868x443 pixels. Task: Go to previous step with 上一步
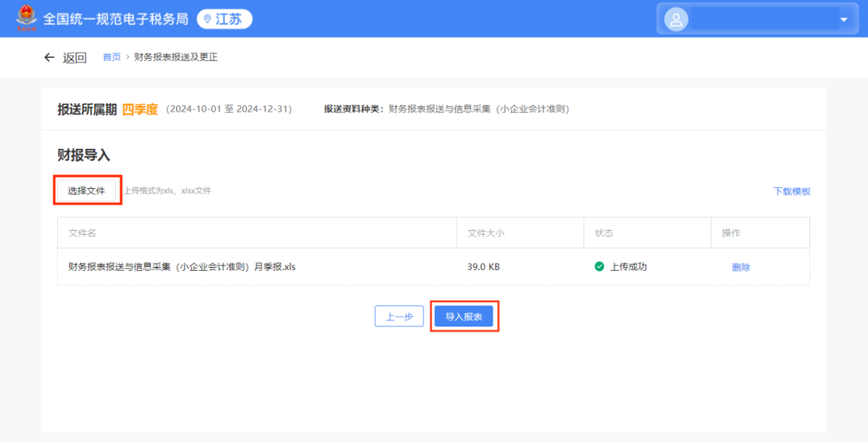(x=399, y=316)
